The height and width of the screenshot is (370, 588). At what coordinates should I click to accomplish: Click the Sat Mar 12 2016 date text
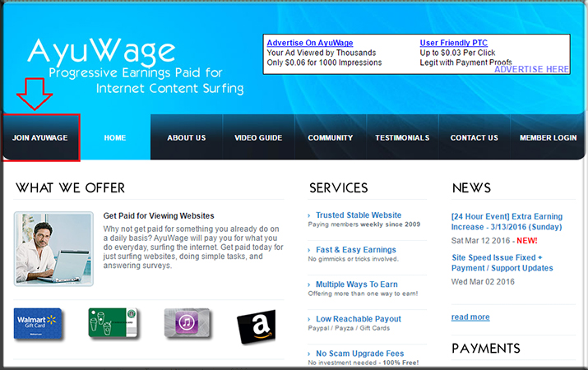click(x=481, y=241)
